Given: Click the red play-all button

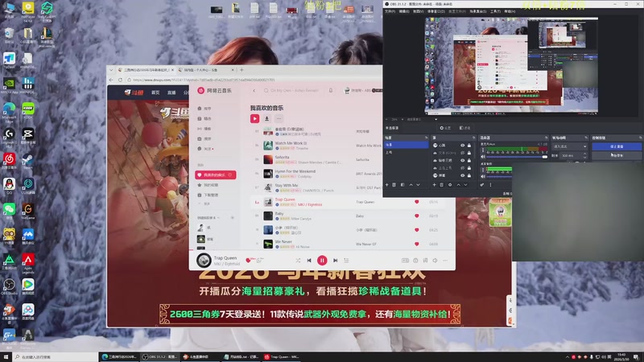Looking at the screenshot, I should 254,118.
